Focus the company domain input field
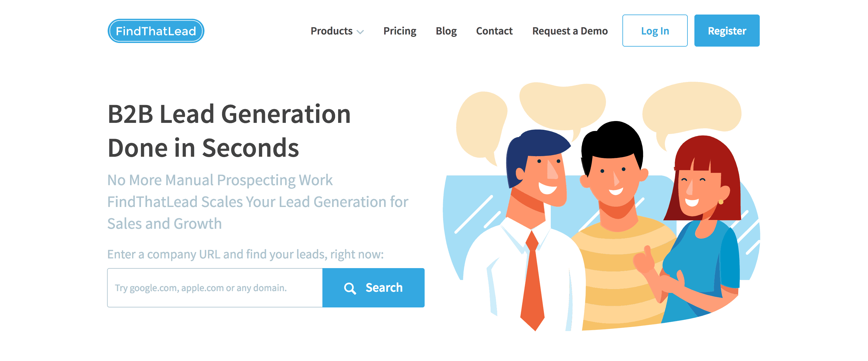This screenshot has height=361, width=868. [x=215, y=287]
